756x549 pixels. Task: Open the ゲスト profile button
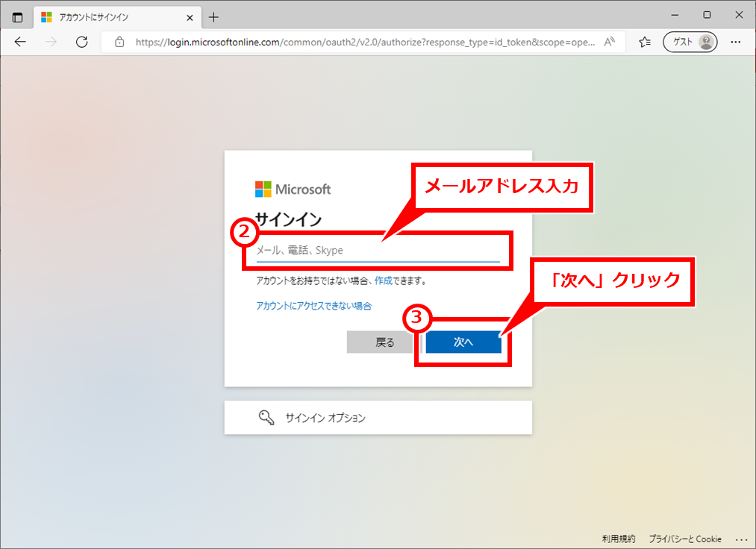point(690,42)
